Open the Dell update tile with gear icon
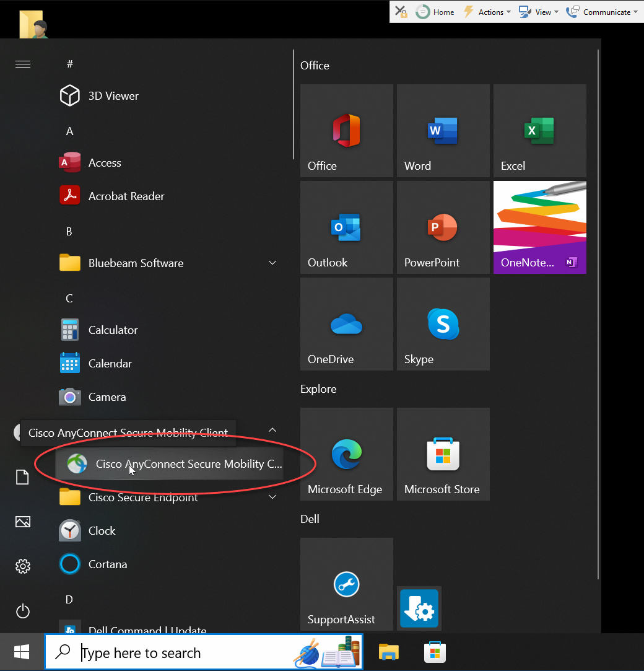The image size is (644, 671). click(x=419, y=608)
